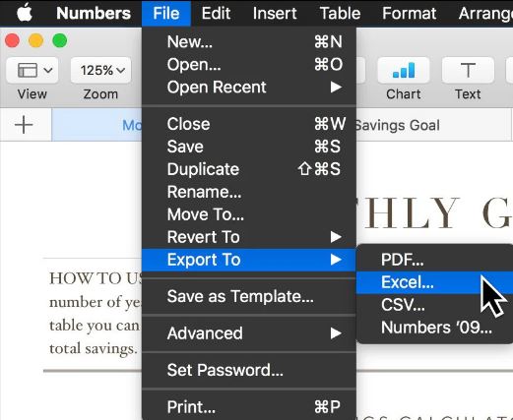Choose Move To… menu item
Viewport: 513px width, 420px height.
(x=249, y=214)
